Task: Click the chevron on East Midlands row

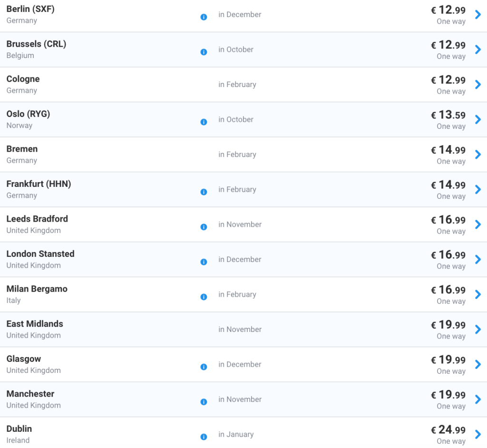Action: tap(478, 330)
